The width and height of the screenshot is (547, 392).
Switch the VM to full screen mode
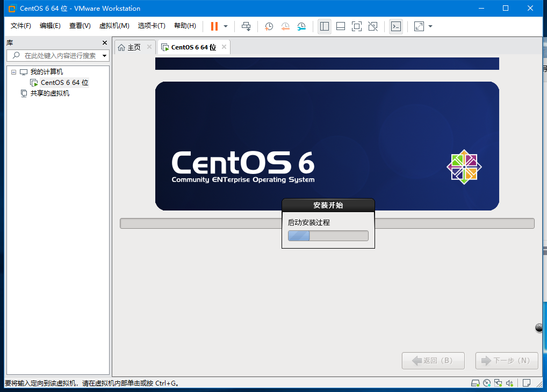356,26
